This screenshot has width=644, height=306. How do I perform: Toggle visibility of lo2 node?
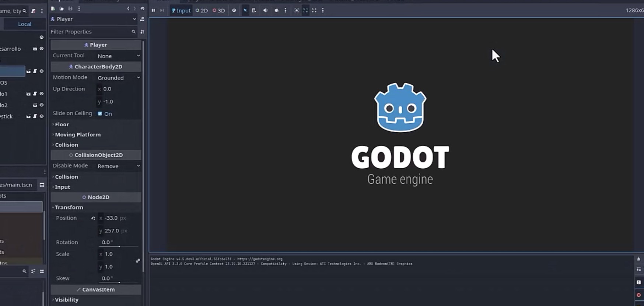(x=42, y=105)
